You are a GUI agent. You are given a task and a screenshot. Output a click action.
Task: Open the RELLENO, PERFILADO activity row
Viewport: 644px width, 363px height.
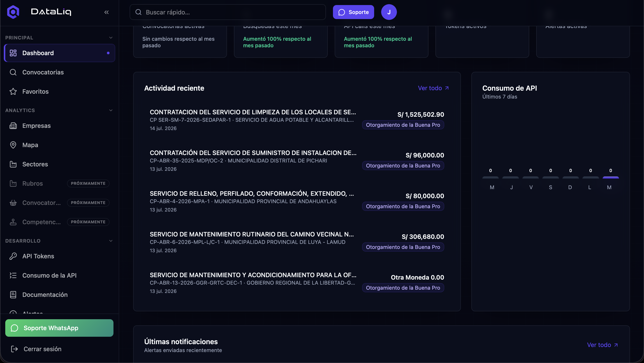(297, 201)
